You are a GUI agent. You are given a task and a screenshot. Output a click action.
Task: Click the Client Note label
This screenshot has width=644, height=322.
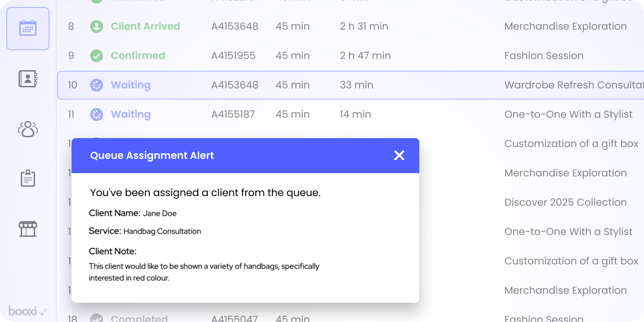(x=113, y=251)
